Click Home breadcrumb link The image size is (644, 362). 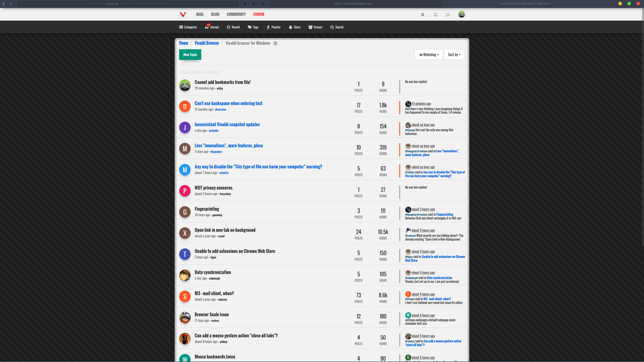coord(184,43)
